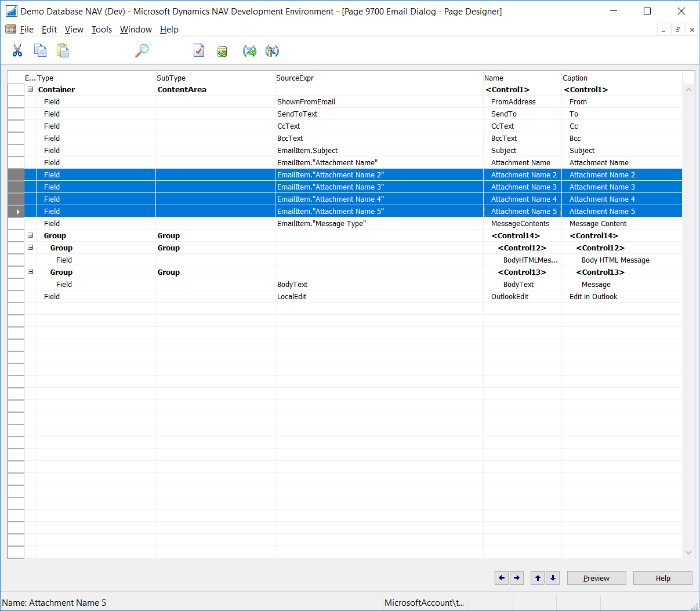Click the green C/AL code icon

[222, 52]
